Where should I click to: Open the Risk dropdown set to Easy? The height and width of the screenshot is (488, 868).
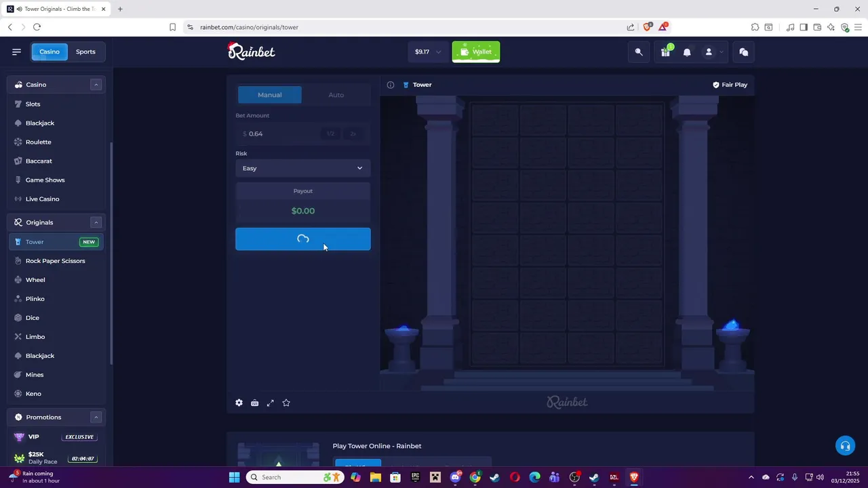[x=303, y=168]
